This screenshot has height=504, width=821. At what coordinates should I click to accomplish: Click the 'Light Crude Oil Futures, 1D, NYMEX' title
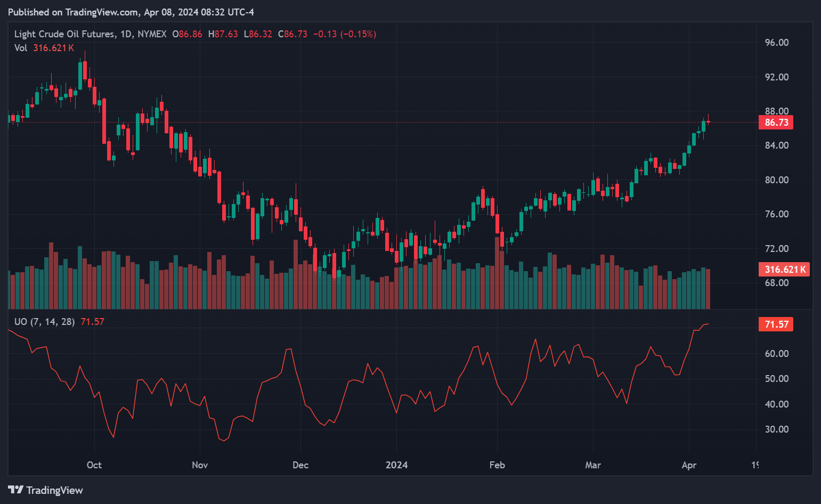(x=91, y=34)
